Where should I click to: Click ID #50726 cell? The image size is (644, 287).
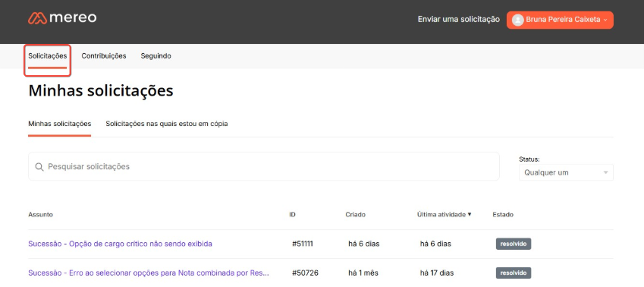click(x=305, y=273)
